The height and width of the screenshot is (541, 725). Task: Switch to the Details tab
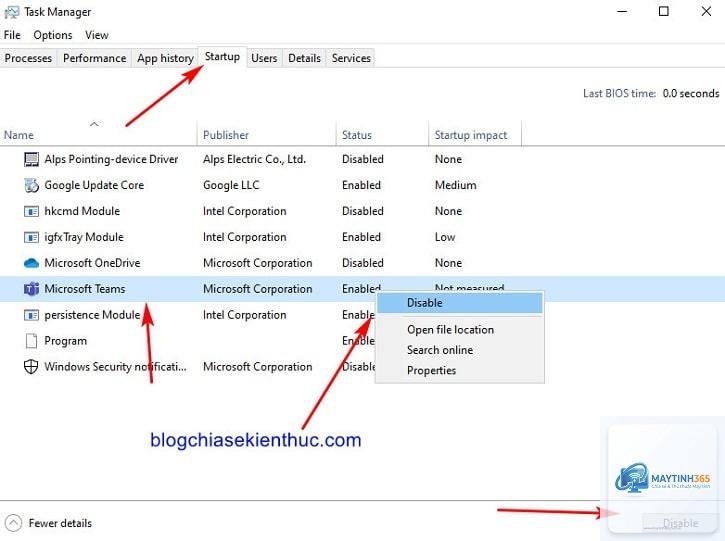coord(304,58)
